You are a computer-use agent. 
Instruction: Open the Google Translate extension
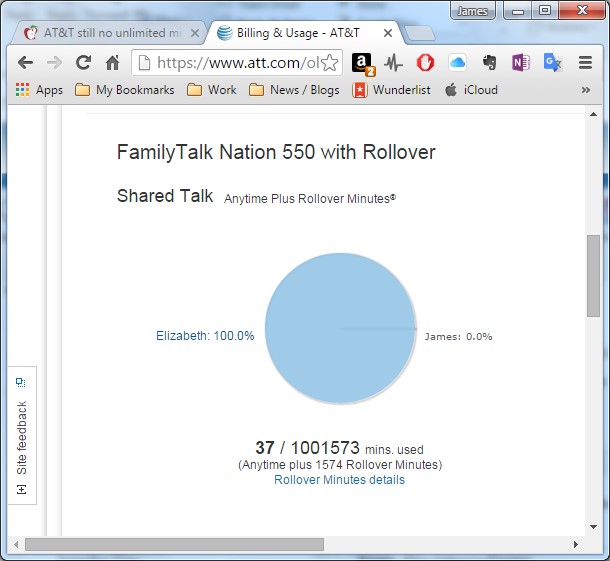553,63
